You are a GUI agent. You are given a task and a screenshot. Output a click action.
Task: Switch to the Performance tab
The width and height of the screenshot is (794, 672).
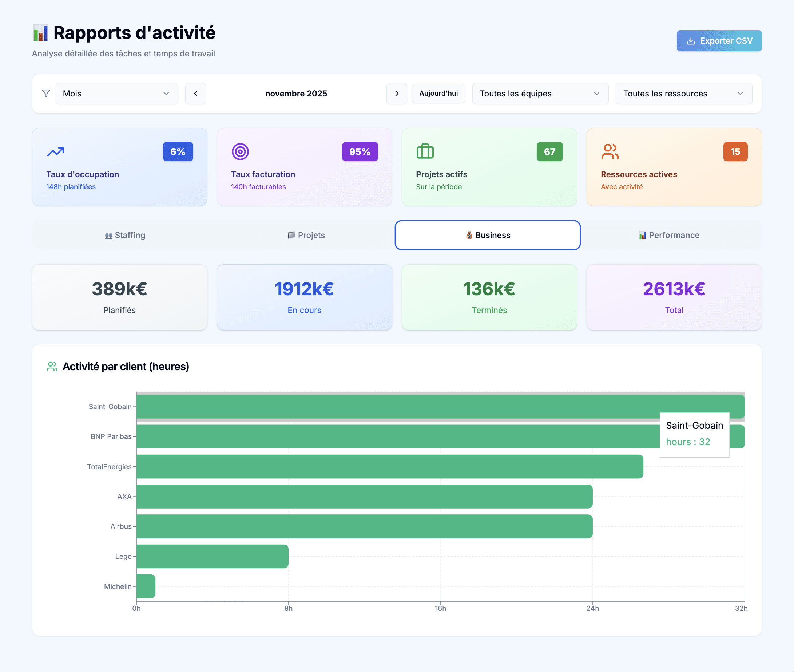tap(669, 235)
